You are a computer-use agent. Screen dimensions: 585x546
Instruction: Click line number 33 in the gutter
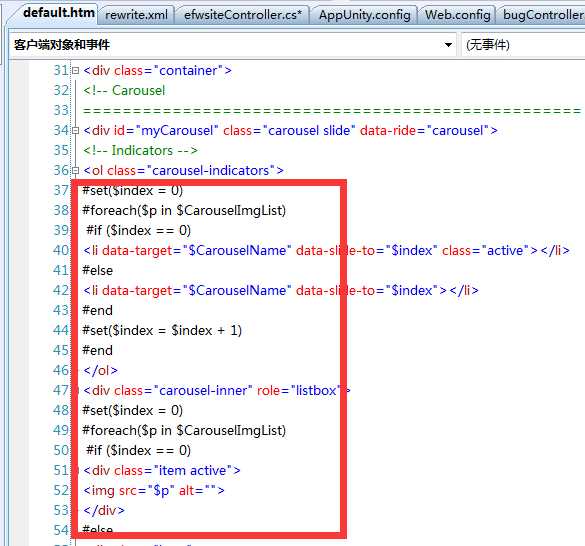click(x=61, y=110)
